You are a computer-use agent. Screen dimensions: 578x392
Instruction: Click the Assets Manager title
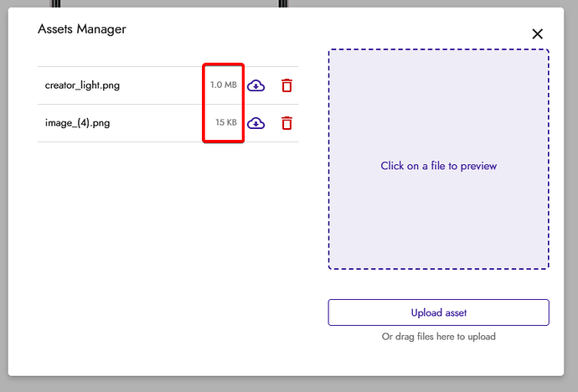click(x=82, y=29)
